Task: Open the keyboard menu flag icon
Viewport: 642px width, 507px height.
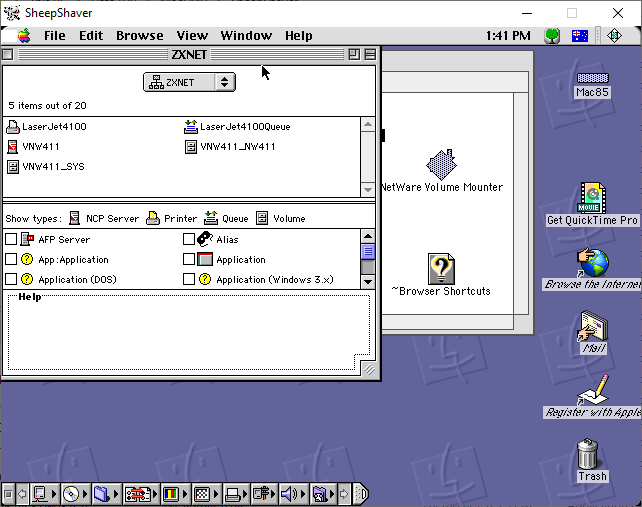Action: pos(579,36)
